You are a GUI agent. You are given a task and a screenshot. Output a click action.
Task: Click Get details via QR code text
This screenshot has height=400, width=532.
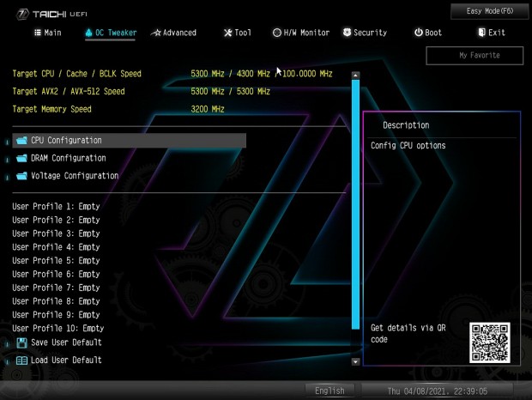(408, 334)
